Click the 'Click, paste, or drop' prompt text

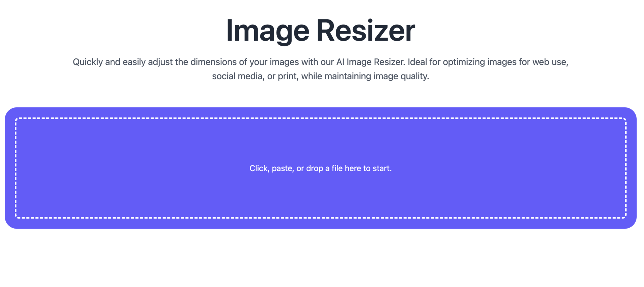tap(320, 168)
